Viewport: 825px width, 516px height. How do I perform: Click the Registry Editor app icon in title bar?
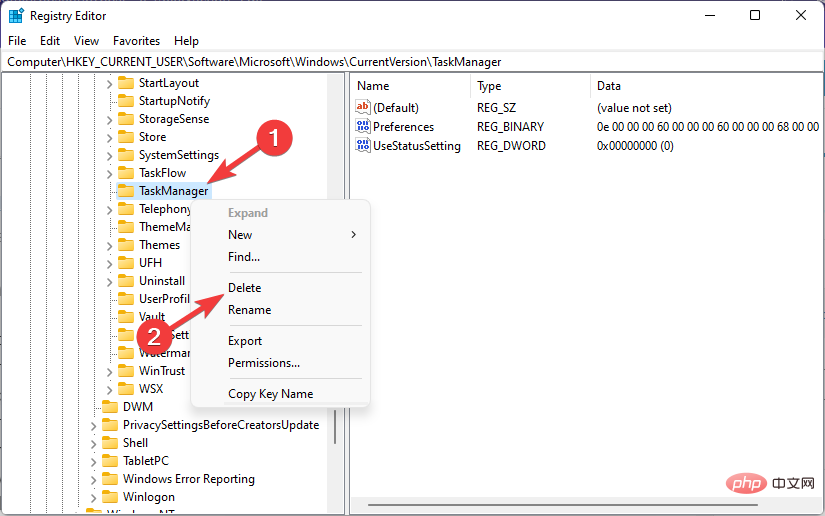tap(16, 16)
